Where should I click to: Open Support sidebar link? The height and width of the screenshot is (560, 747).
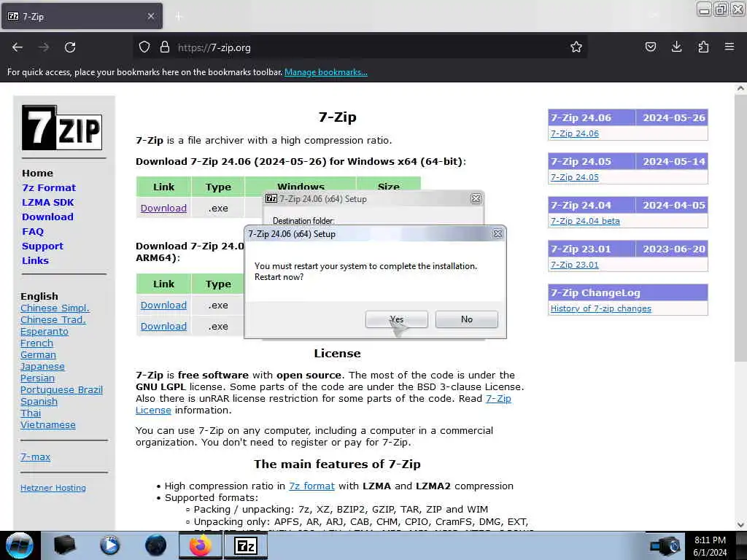(x=42, y=246)
